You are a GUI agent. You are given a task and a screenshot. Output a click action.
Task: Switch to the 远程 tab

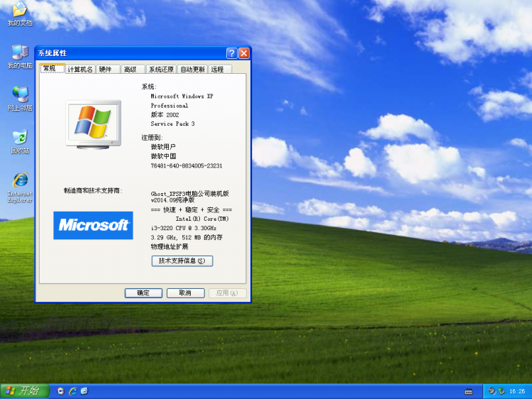[220, 70]
